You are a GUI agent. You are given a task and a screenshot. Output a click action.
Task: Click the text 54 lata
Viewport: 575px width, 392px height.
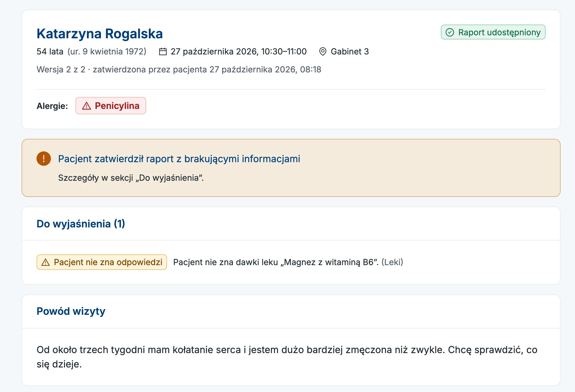[x=50, y=51]
